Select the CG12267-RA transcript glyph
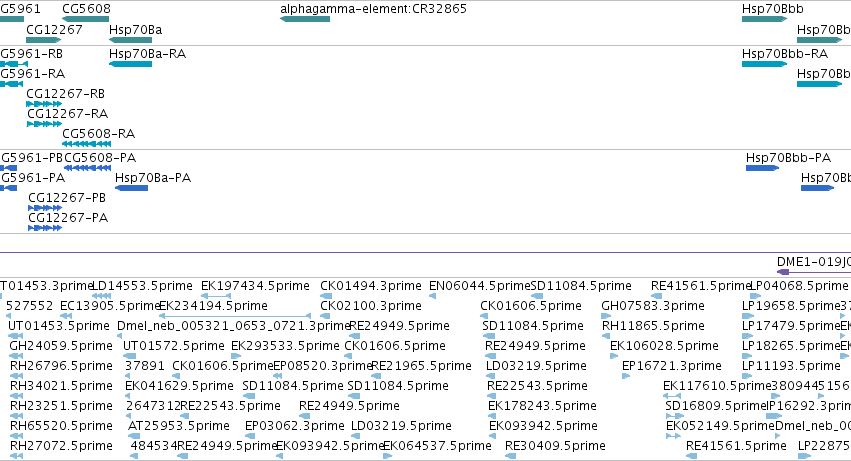The width and height of the screenshot is (851, 461). point(45,124)
